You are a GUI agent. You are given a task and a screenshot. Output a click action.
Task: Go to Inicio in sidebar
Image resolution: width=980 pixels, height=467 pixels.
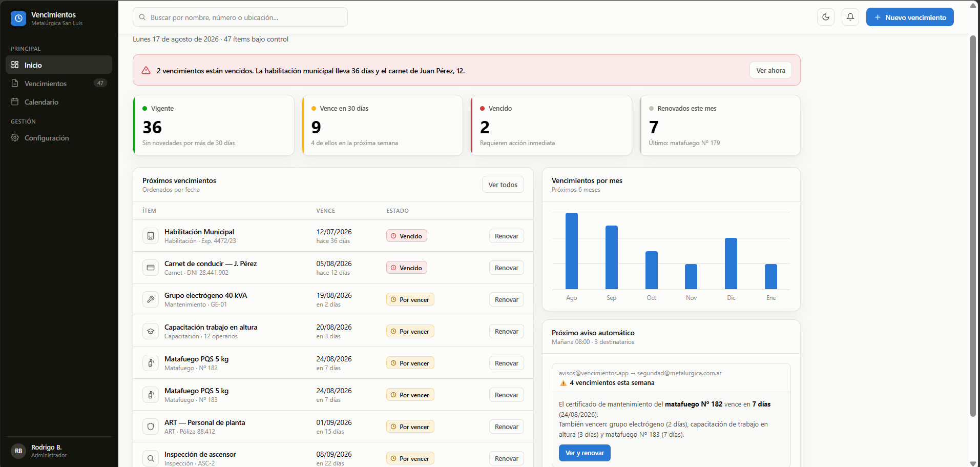click(59, 65)
